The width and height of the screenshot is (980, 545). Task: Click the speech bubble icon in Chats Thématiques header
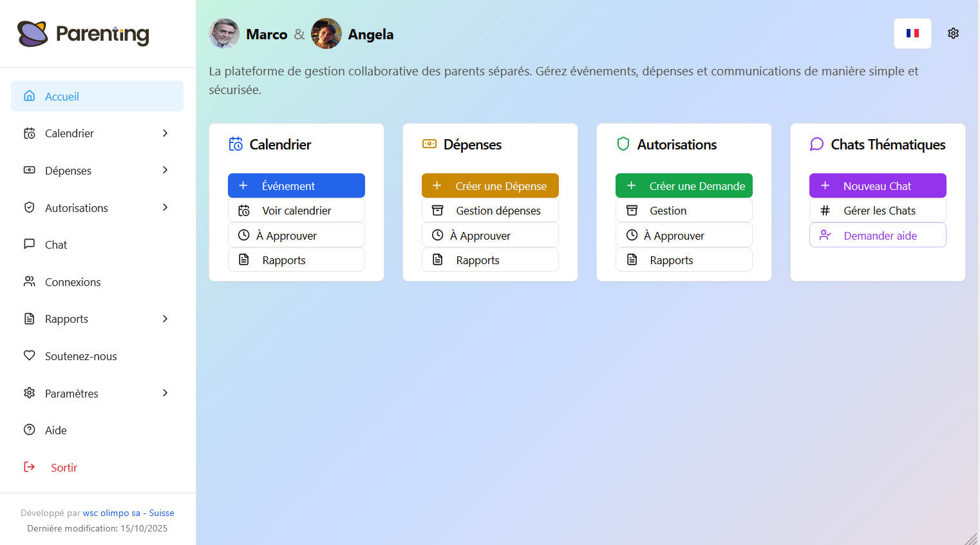point(816,144)
